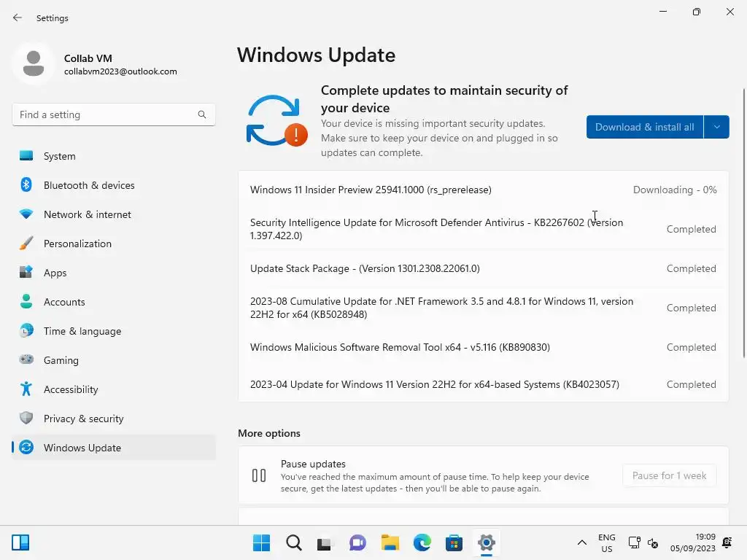
Task: Click the network status tray icon
Action: [635, 542]
